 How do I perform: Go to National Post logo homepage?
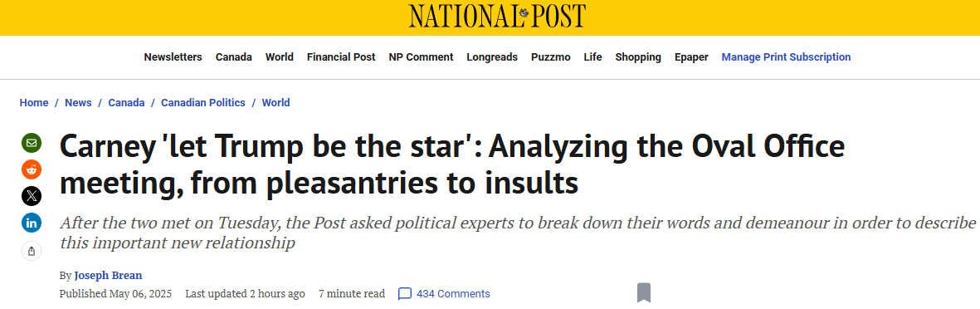(x=498, y=16)
